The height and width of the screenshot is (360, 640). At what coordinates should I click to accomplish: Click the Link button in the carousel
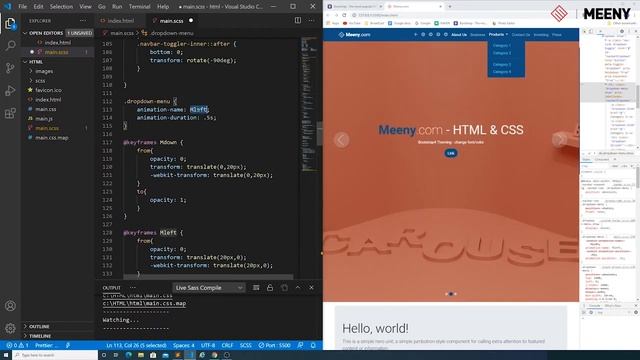[451, 153]
